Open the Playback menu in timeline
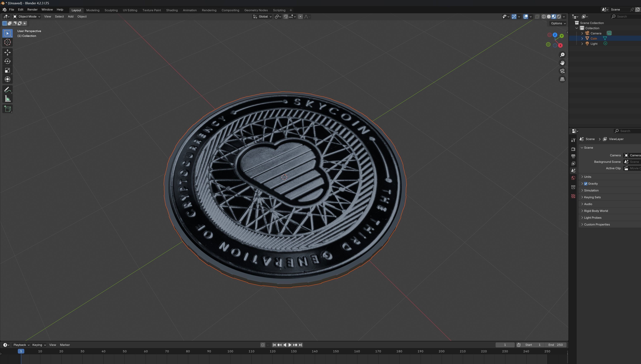Screen dimensions: 641x364 pyautogui.click(x=21, y=345)
